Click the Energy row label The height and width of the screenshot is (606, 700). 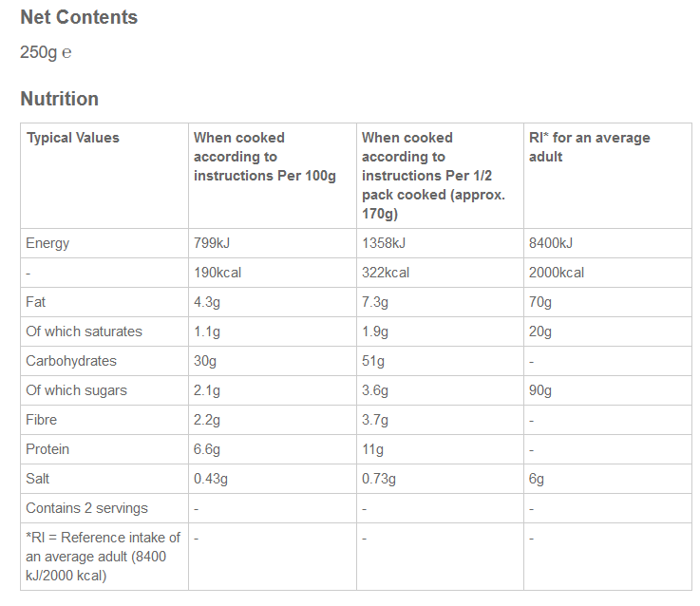pyautogui.click(x=47, y=243)
